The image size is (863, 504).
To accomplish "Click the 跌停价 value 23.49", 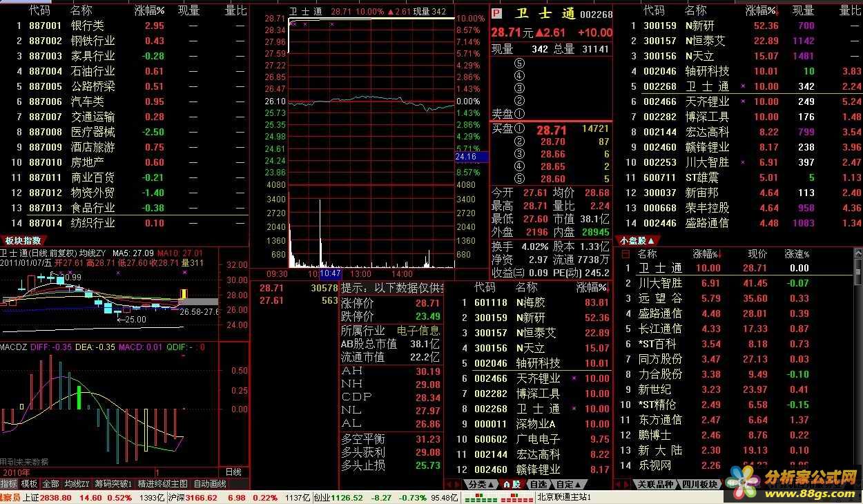I will point(427,316).
